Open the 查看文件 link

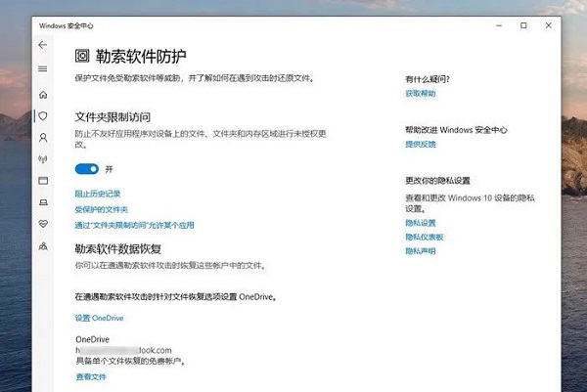91,376
